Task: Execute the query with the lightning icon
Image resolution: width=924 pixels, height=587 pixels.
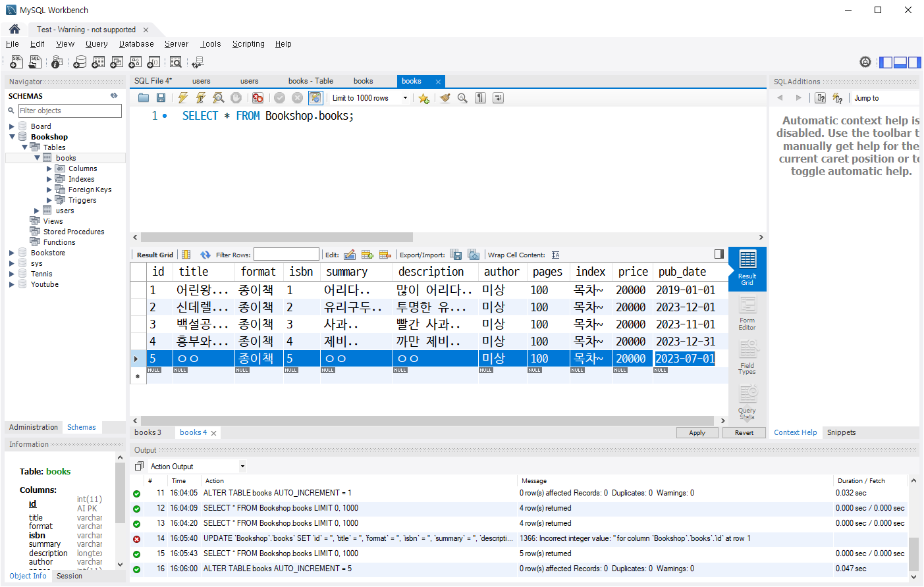Action: tap(183, 98)
